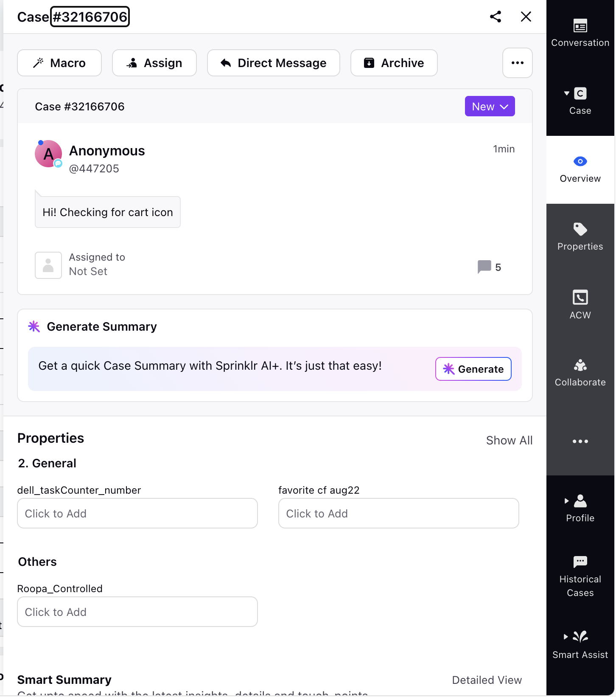Click the dell_taskCounter_number input field

137,513
